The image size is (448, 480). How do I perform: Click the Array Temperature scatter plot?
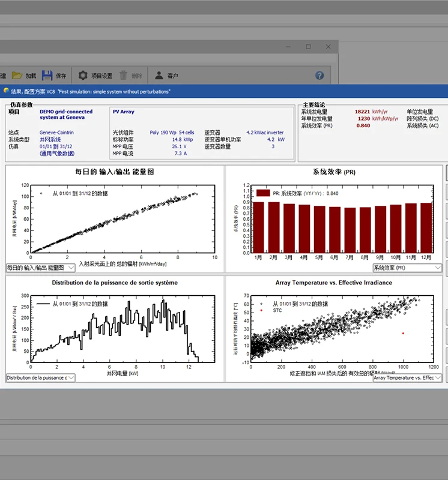point(342,329)
